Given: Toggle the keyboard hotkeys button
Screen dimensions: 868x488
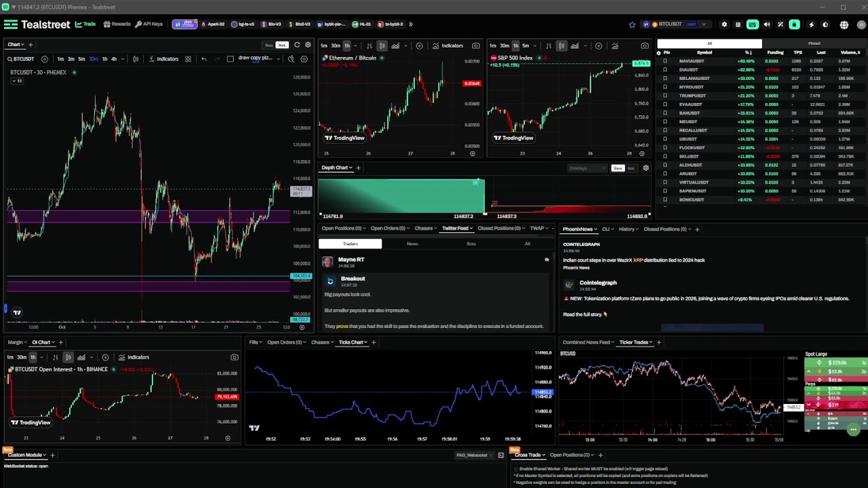Looking at the screenshot, I should pos(752,24).
